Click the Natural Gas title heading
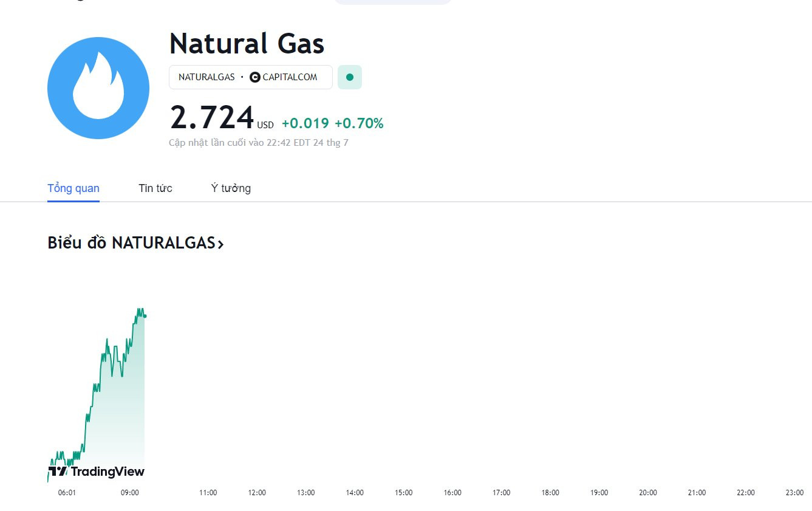The height and width of the screenshot is (511, 812). tap(247, 44)
